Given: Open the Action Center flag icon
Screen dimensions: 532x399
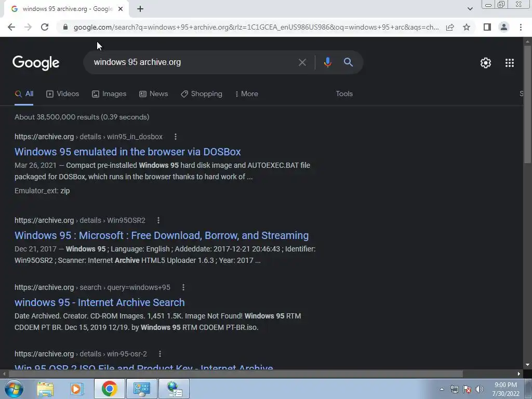Looking at the screenshot, I should (x=467, y=389).
